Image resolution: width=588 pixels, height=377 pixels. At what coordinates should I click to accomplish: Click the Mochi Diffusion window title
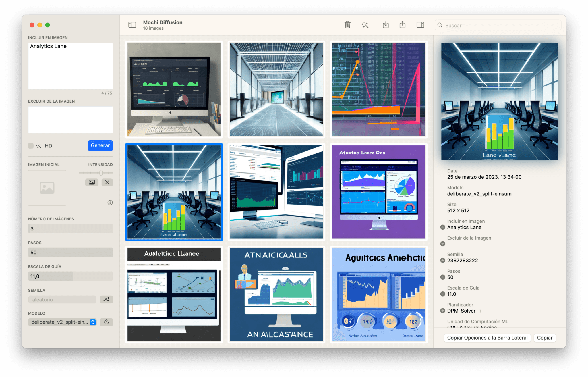click(x=163, y=22)
